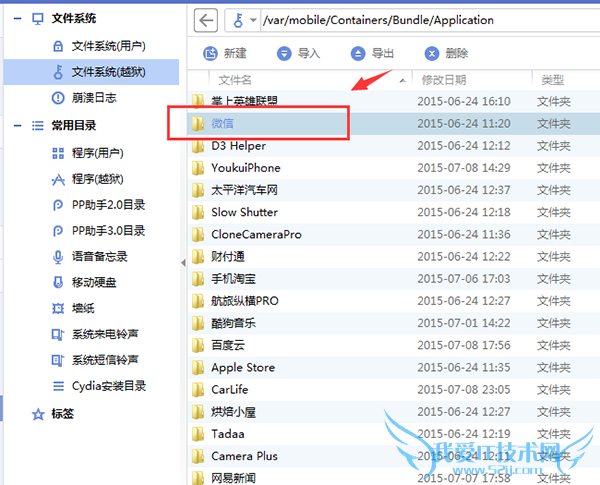This screenshot has width=600, height=485.
Task: Open PP助手3.0目录 in sidebar
Action: (x=91, y=231)
